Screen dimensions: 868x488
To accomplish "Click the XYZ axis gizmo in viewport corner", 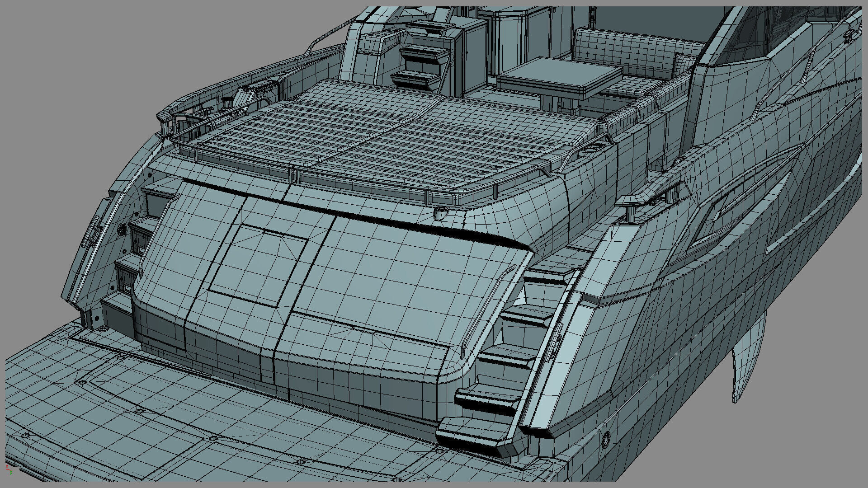I will pyautogui.click(x=9, y=469).
